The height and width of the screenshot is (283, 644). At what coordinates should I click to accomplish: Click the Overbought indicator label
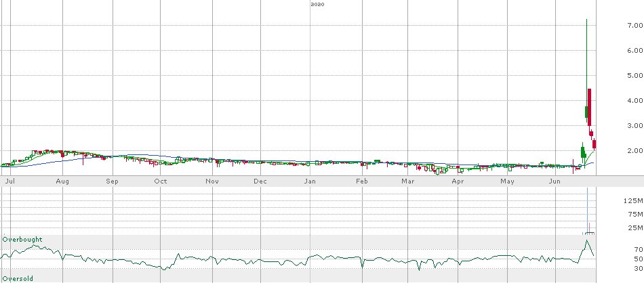point(22,239)
